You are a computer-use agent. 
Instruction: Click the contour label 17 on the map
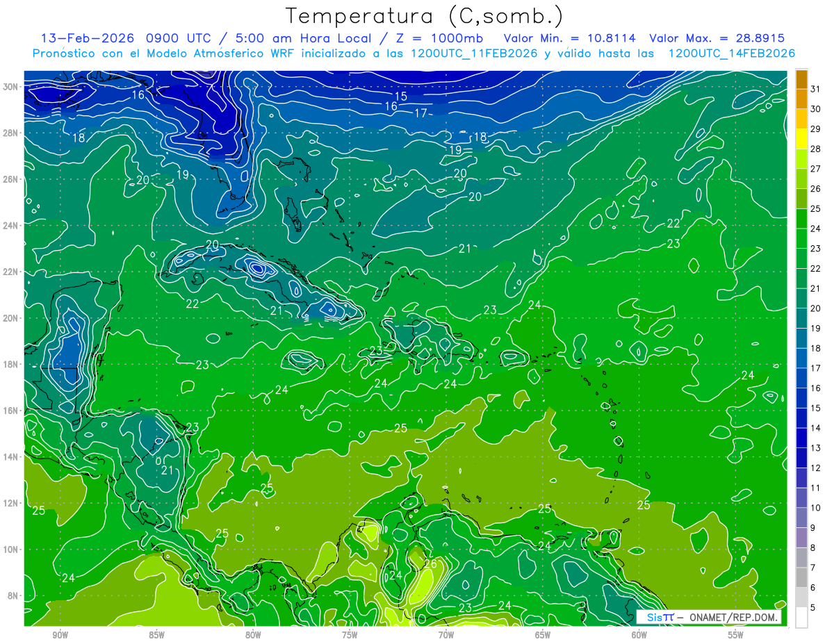[x=420, y=113]
